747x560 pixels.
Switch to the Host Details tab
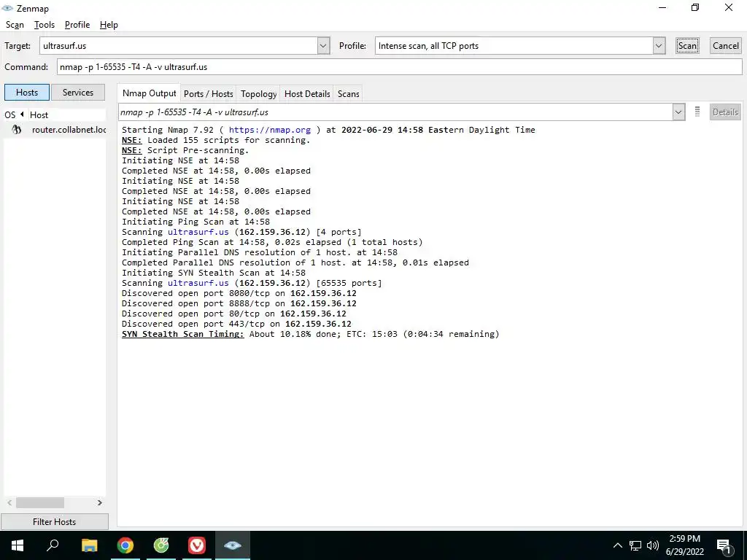click(x=307, y=94)
